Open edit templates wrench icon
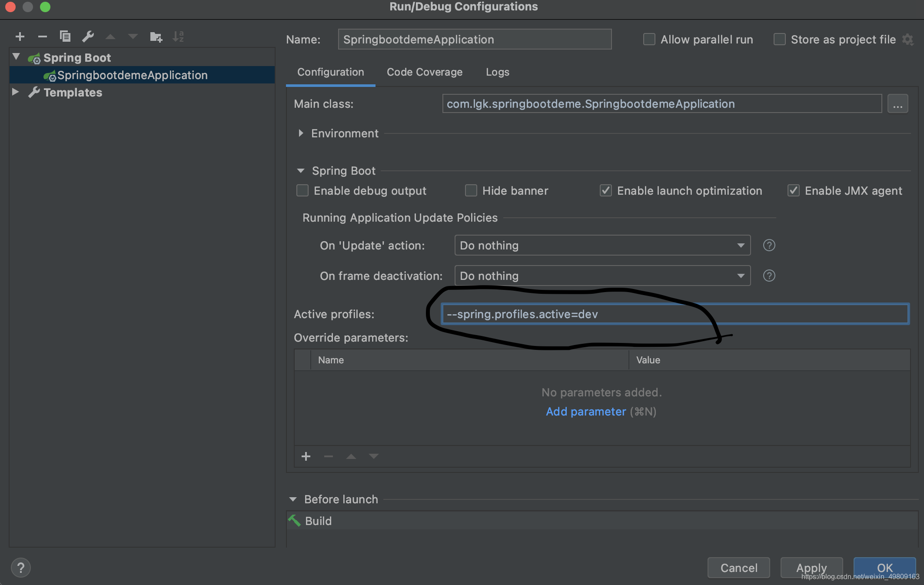Image resolution: width=924 pixels, height=585 pixels. click(88, 37)
